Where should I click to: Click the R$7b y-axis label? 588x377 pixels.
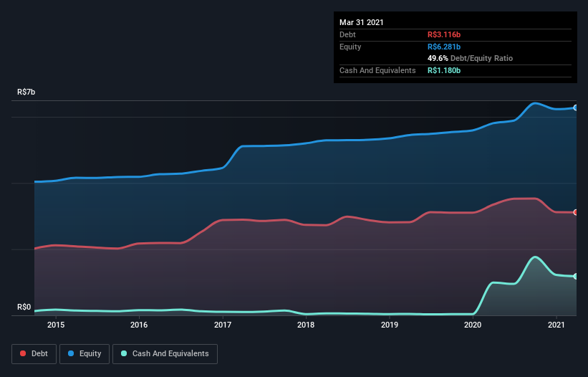[26, 92]
